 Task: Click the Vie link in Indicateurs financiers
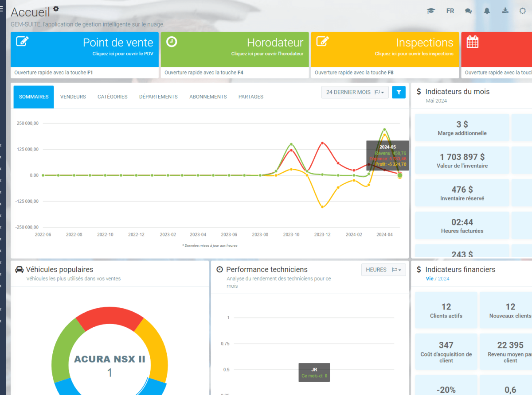coord(429,279)
